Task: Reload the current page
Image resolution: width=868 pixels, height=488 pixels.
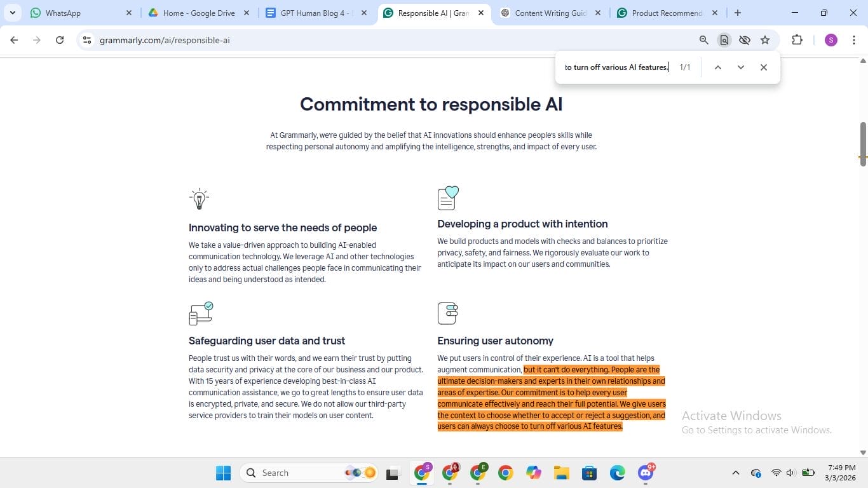Action: pyautogui.click(x=60, y=40)
